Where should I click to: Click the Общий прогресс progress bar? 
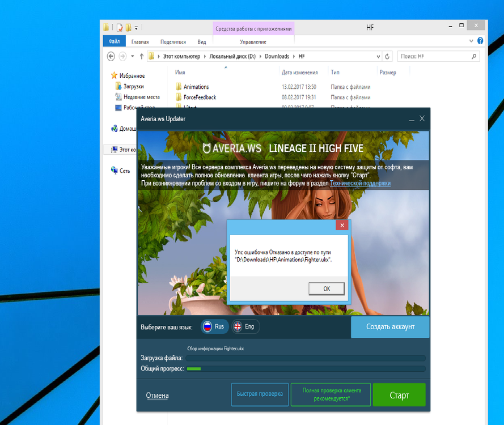coord(306,369)
